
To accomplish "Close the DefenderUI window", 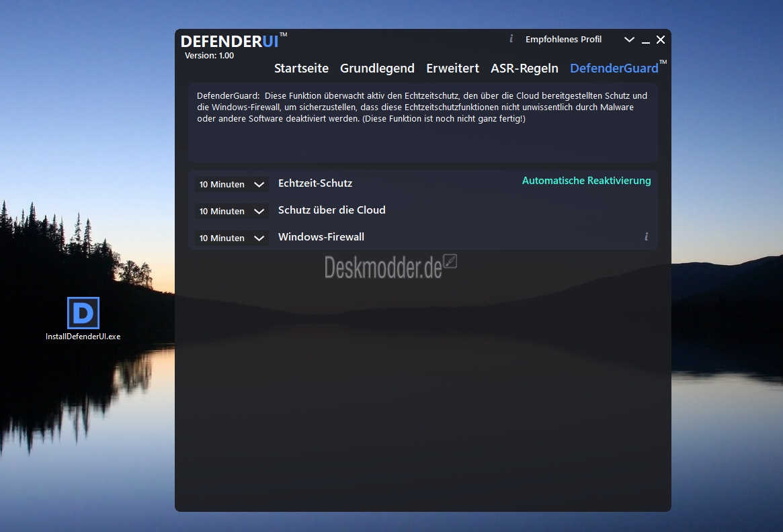I will [661, 40].
